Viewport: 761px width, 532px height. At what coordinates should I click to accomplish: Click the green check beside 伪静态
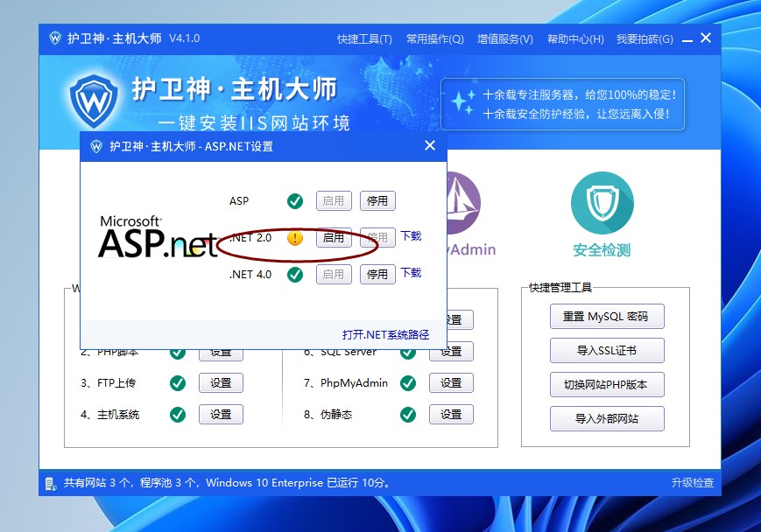[408, 415]
